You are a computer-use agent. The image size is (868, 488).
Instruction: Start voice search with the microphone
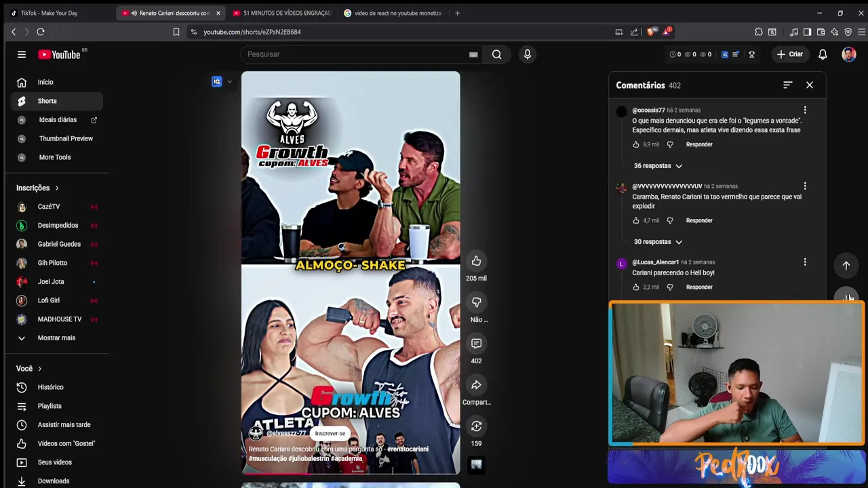528,54
